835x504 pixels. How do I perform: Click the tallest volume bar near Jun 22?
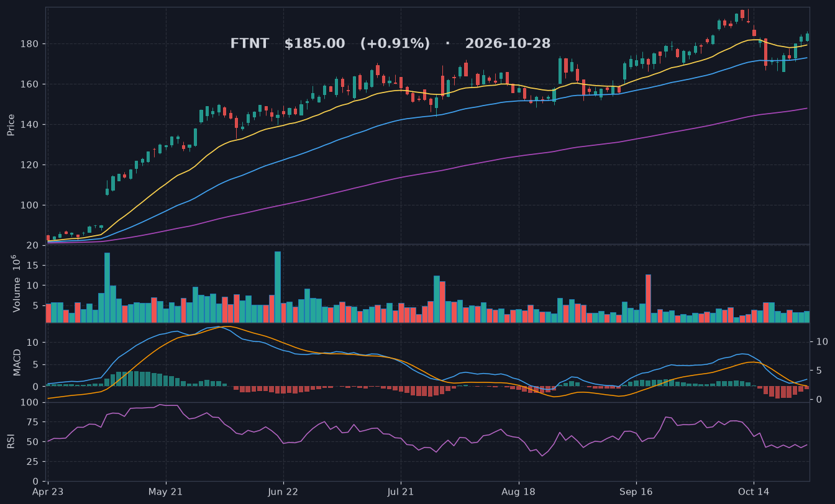(x=278, y=287)
